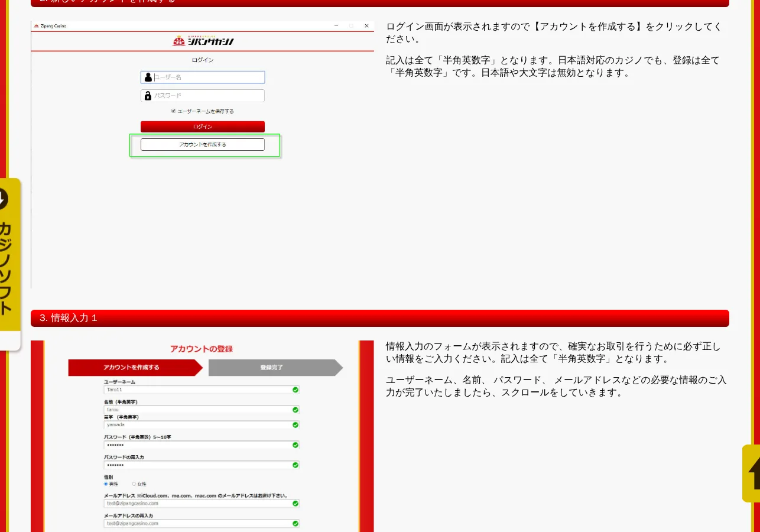Click the パスワード field on the login screen
The image size is (760, 532).
point(203,96)
